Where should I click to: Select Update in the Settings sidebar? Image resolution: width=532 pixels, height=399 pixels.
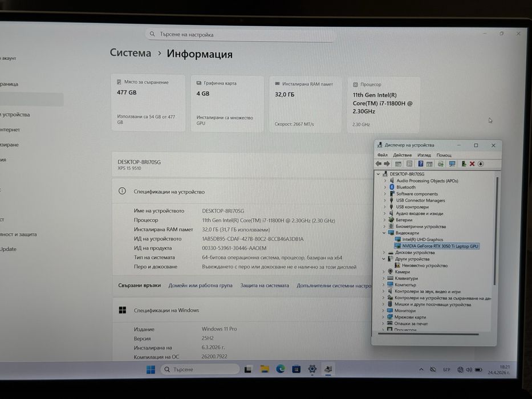coord(8,249)
